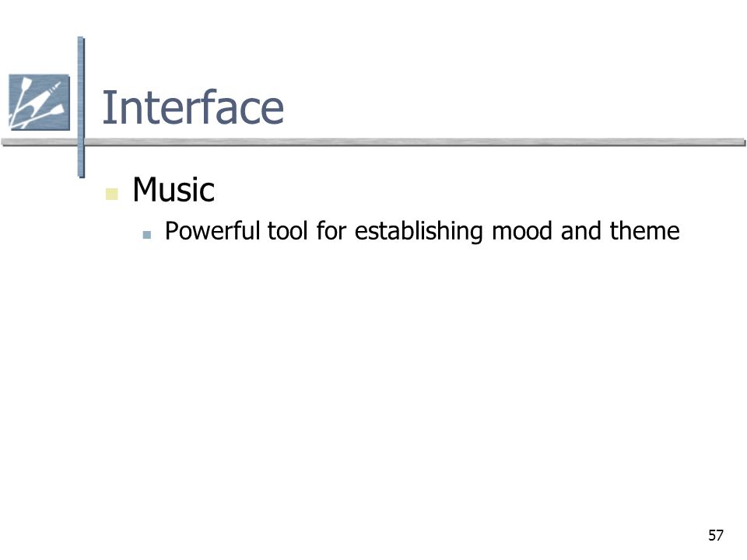Click the word for in the sub-bullet
Viewport: 747px width, 560px height.
click(x=331, y=231)
